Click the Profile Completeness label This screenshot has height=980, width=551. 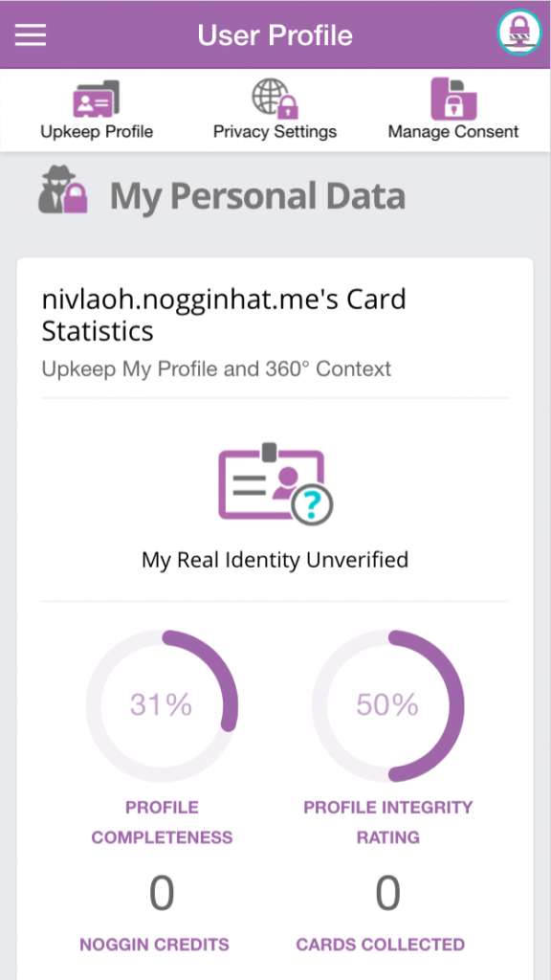(x=162, y=822)
